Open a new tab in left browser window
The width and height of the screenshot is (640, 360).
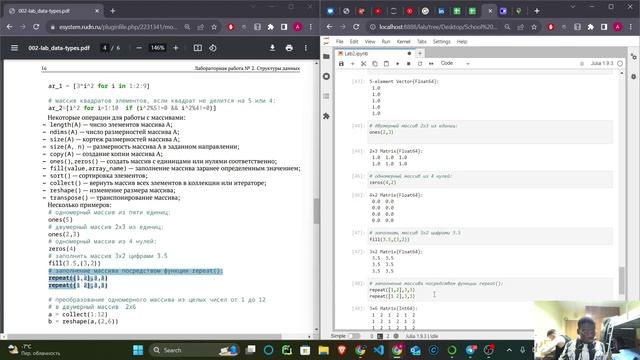click(113, 11)
